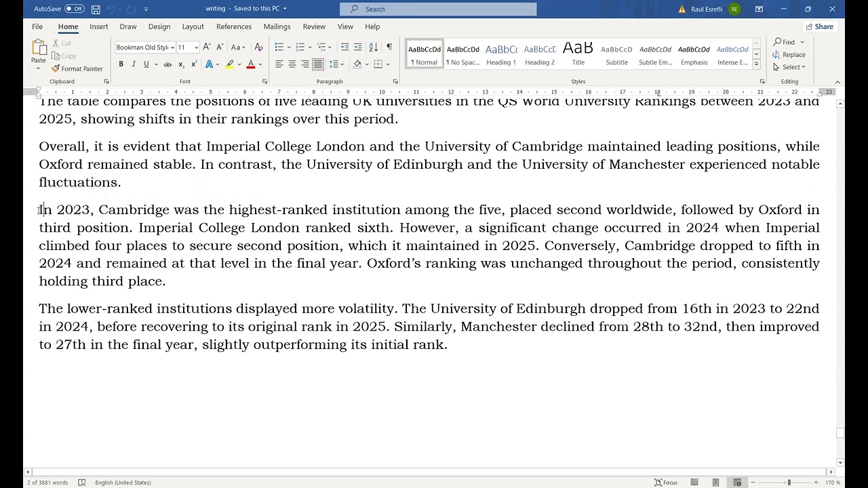Open the Change Case dropdown
Viewport: 868px width, 488px height.
(x=238, y=47)
